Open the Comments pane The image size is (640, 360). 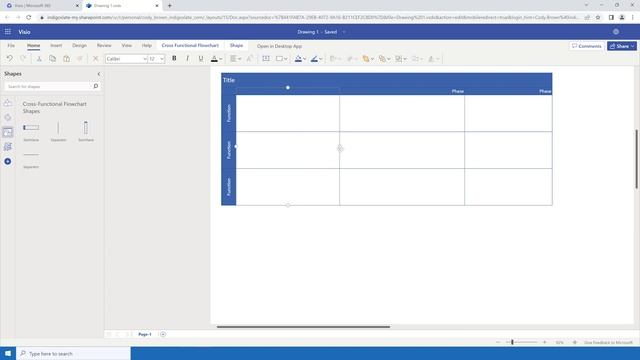pyautogui.click(x=587, y=46)
